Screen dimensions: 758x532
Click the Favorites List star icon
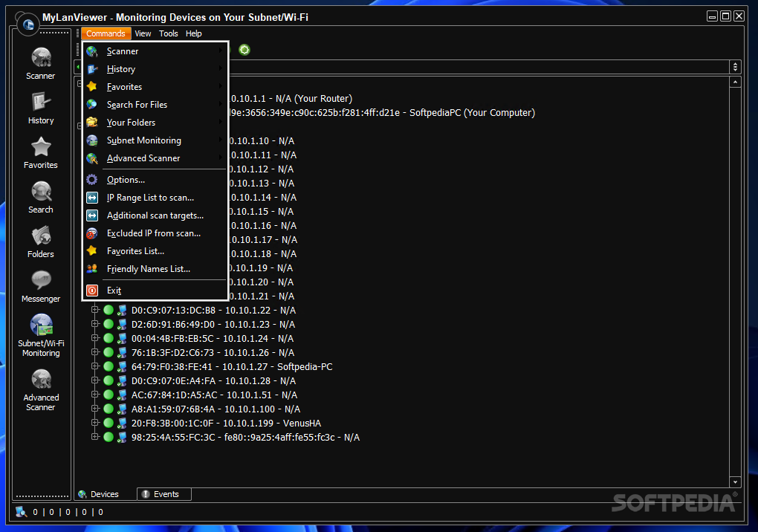(92, 251)
